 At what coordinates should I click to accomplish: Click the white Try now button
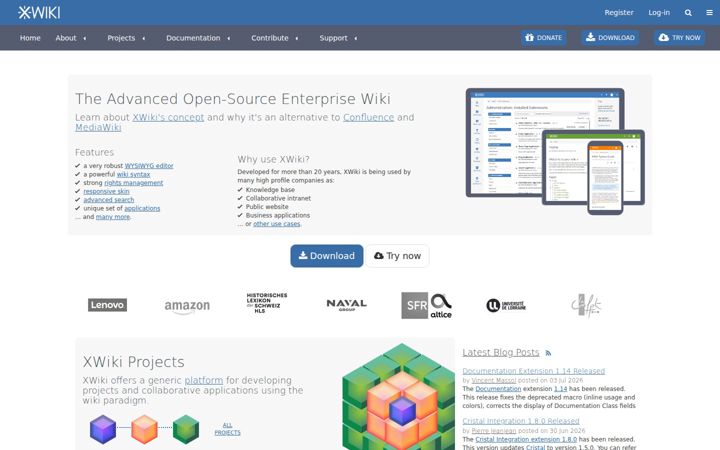397,256
